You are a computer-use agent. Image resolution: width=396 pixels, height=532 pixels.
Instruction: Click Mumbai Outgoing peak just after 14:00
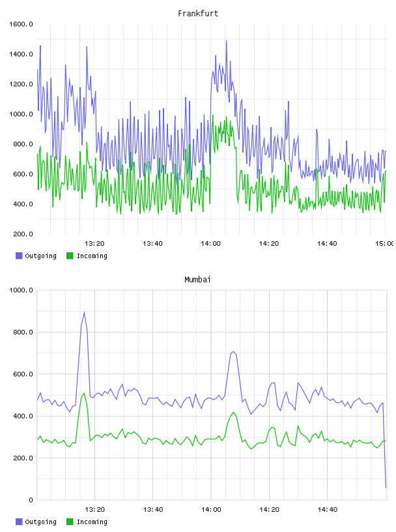pos(233,352)
